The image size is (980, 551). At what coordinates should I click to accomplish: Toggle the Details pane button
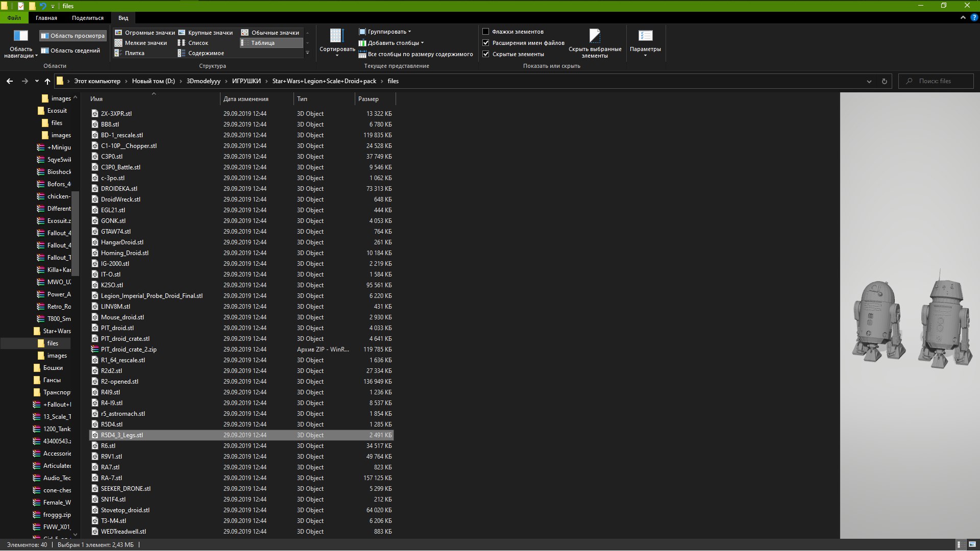71,51
